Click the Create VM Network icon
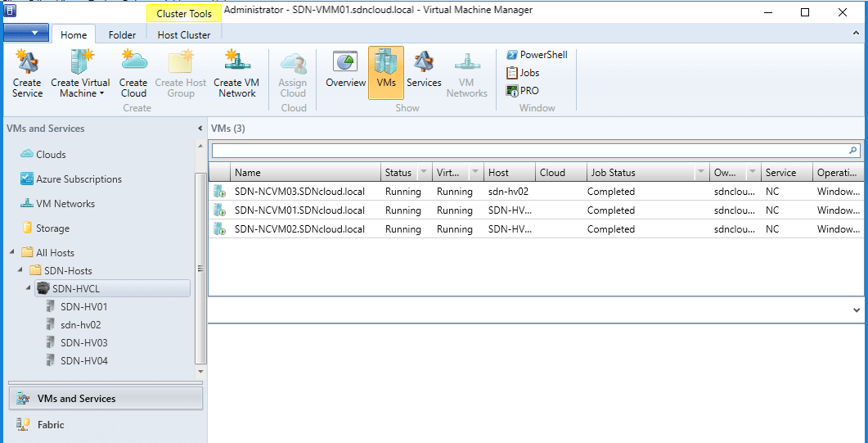Viewport: 868px width, 443px height. pos(236,74)
